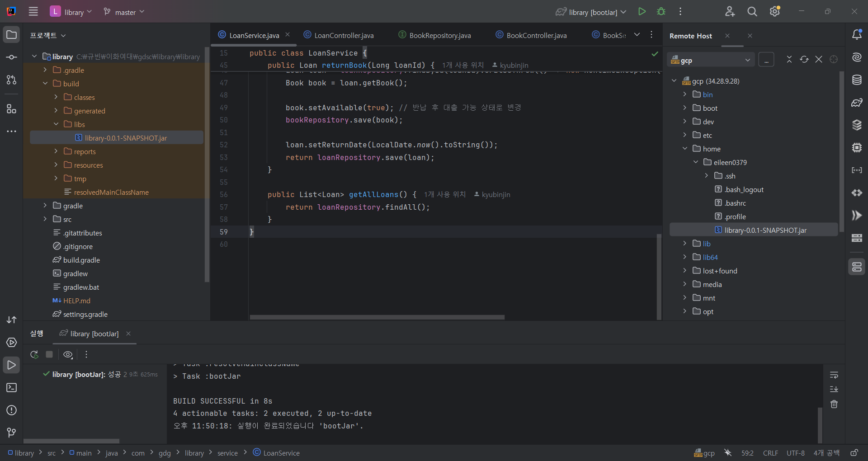The width and height of the screenshot is (868, 461).
Task: Toggle read-only lock in status bar
Action: (x=854, y=453)
